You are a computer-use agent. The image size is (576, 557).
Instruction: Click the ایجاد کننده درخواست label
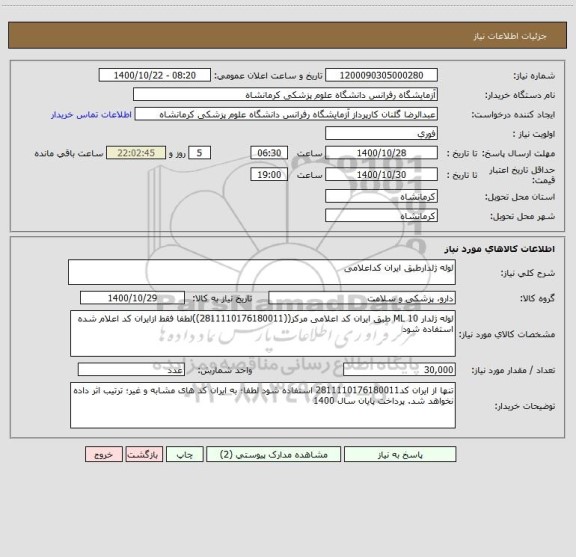513,115
